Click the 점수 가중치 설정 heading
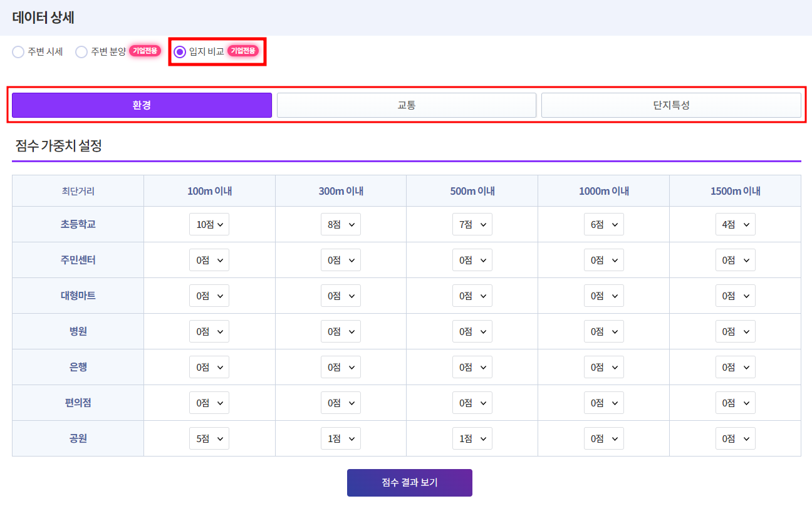The image size is (812, 506). [58, 147]
